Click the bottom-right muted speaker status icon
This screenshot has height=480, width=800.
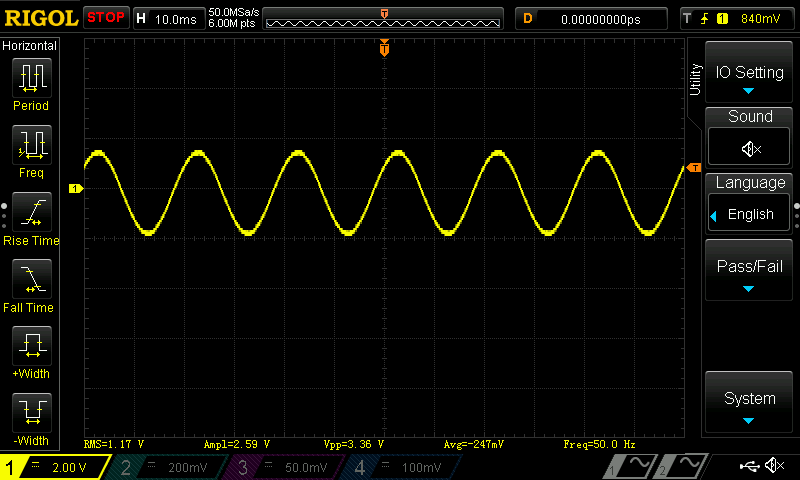(x=774, y=465)
